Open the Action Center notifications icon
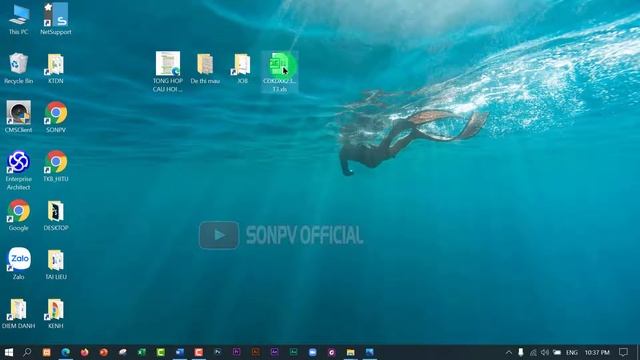This screenshot has width=640, height=360. click(x=623, y=352)
